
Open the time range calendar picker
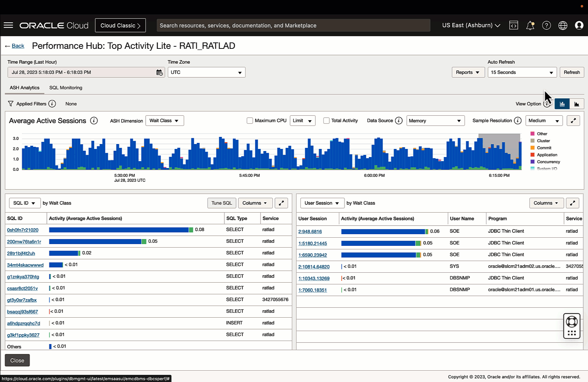click(159, 72)
